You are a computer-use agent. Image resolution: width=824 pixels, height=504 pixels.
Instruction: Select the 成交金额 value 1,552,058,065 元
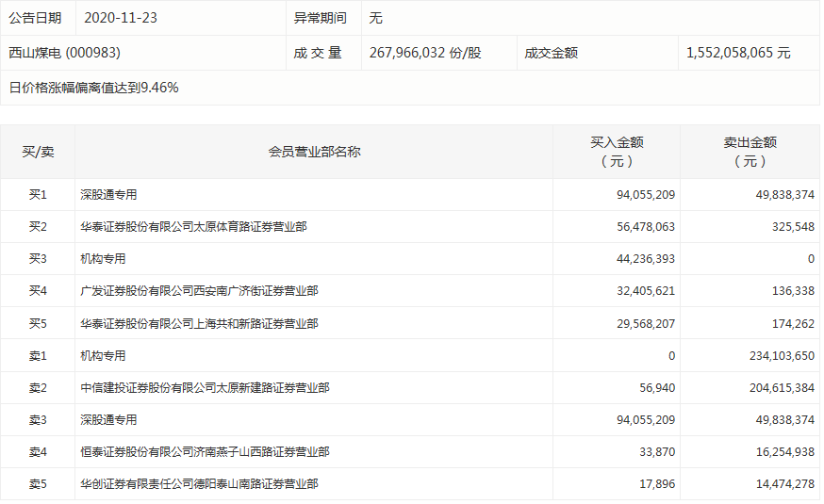click(x=738, y=53)
